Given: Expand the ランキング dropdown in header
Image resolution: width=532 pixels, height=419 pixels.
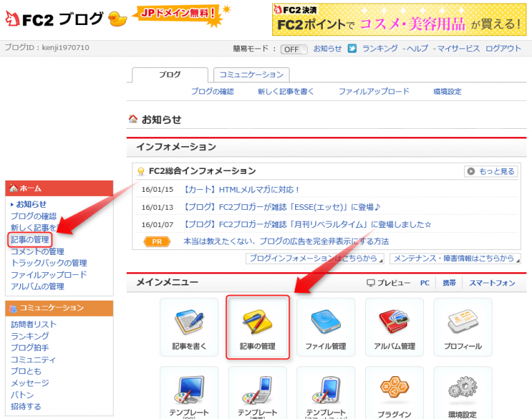Looking at the screenshot, I should coord(380,48).
